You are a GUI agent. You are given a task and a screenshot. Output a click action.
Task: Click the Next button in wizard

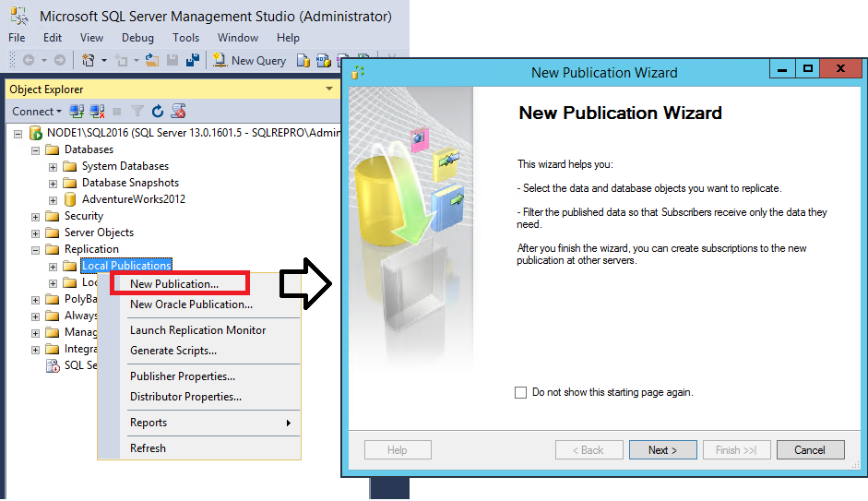[x=662, y=450]
